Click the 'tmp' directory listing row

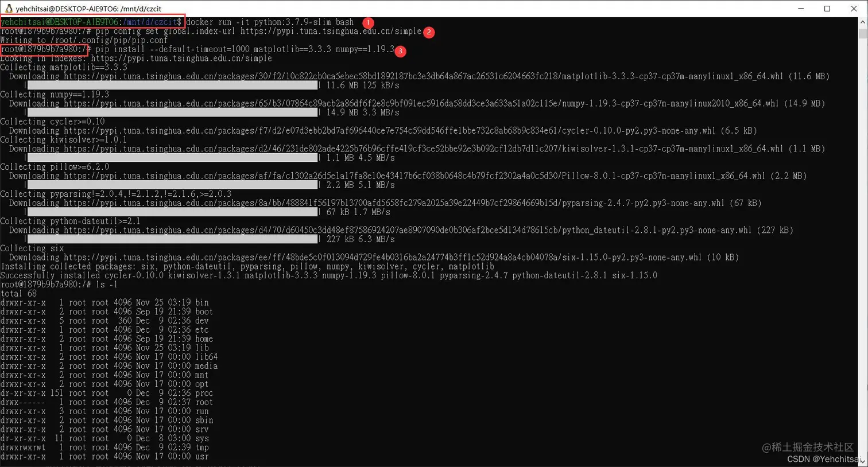[104, 448]
